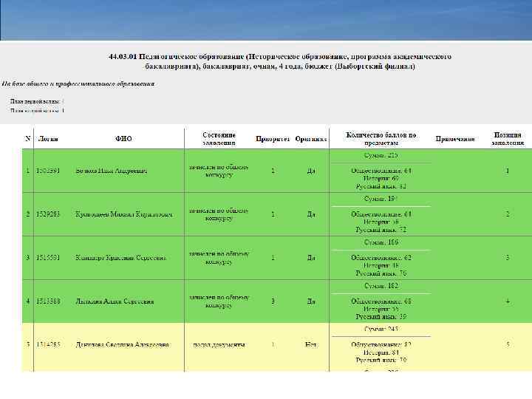
Task: Click application position 3 in the last column
Action: click(x=508, y=258)
